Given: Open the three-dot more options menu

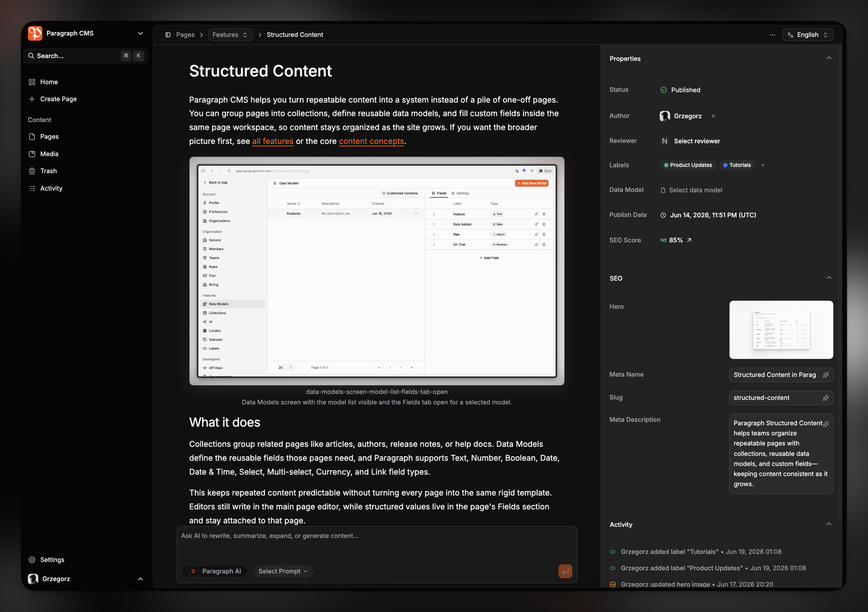Looking at the screenshot, I should (x=772, y=35).
